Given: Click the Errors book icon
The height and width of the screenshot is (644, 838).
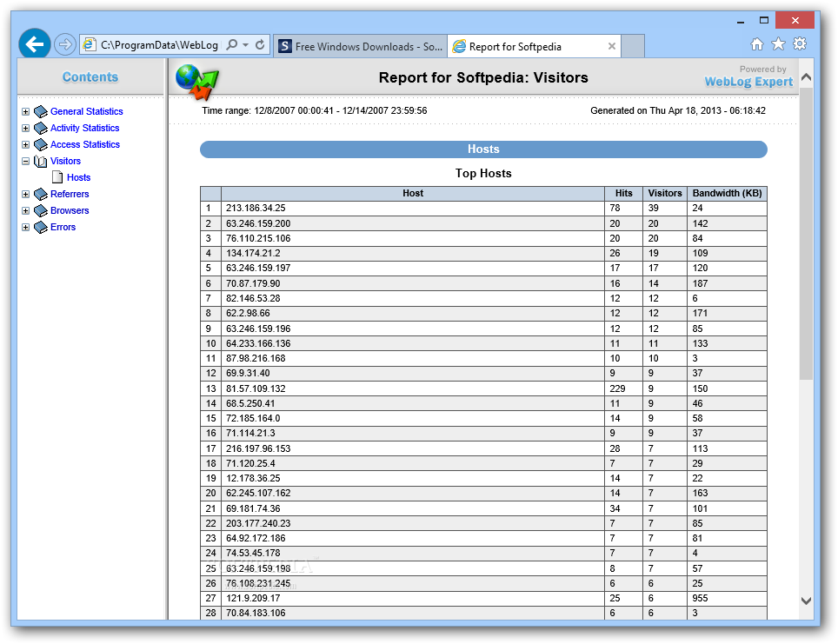Looking at the screenshot, I should tap(41, 228).
